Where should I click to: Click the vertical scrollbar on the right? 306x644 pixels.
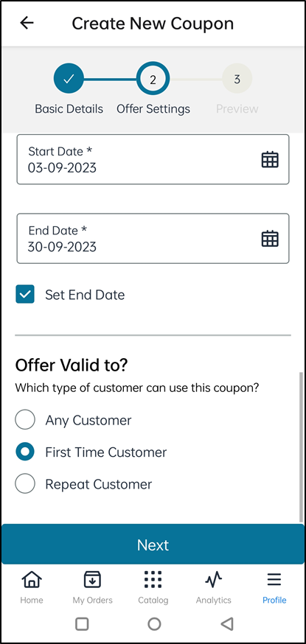(x=302, y=448)
